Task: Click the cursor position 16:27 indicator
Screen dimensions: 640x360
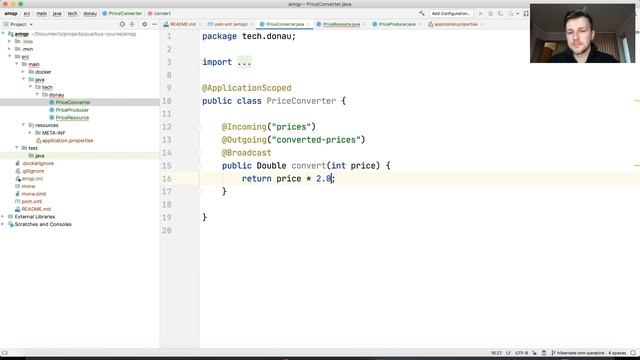Action: click(496, 353)
